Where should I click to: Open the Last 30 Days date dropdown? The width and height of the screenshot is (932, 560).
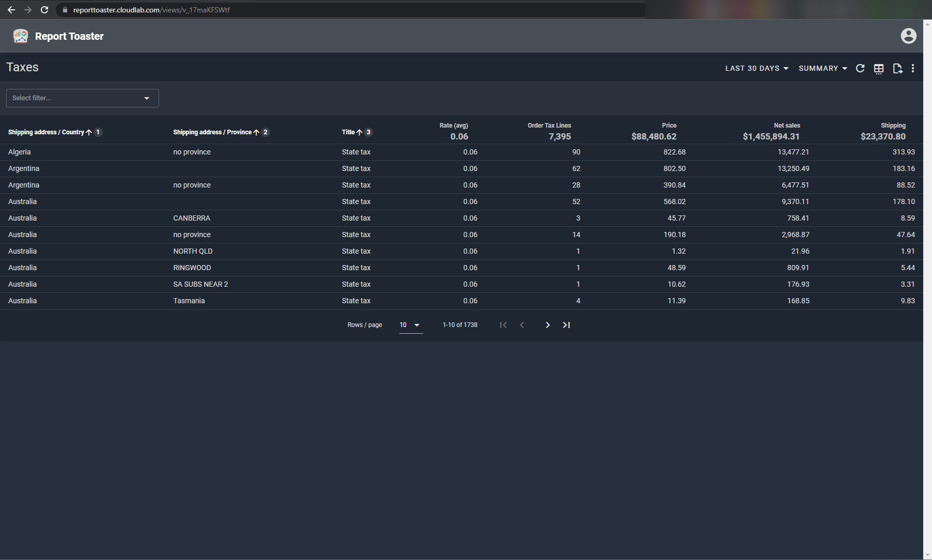tap(756, 68)
